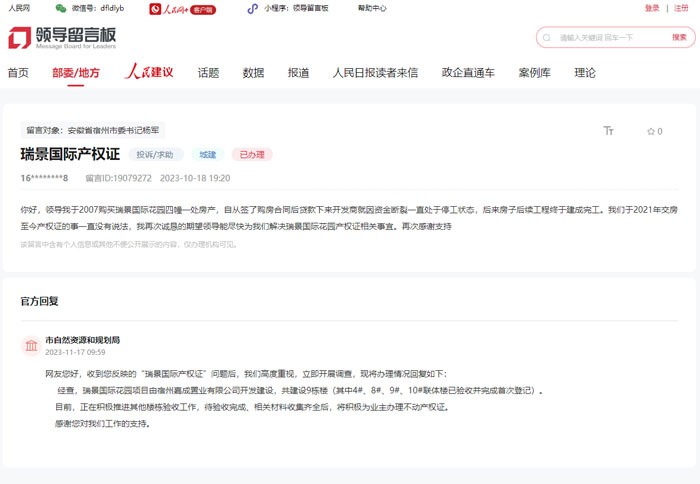700x484 pixels.
Task: Click the 领导留言板 red logo icon
Action: [20, 38]
